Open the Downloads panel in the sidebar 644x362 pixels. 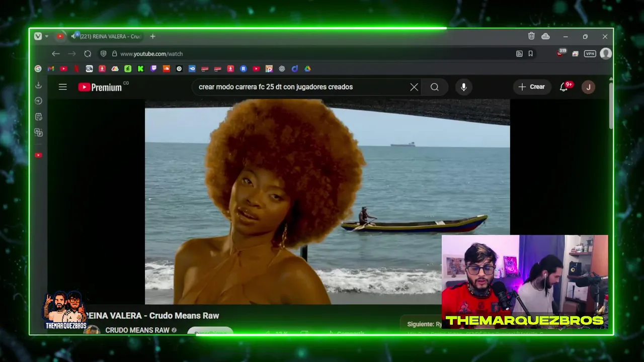38,85
